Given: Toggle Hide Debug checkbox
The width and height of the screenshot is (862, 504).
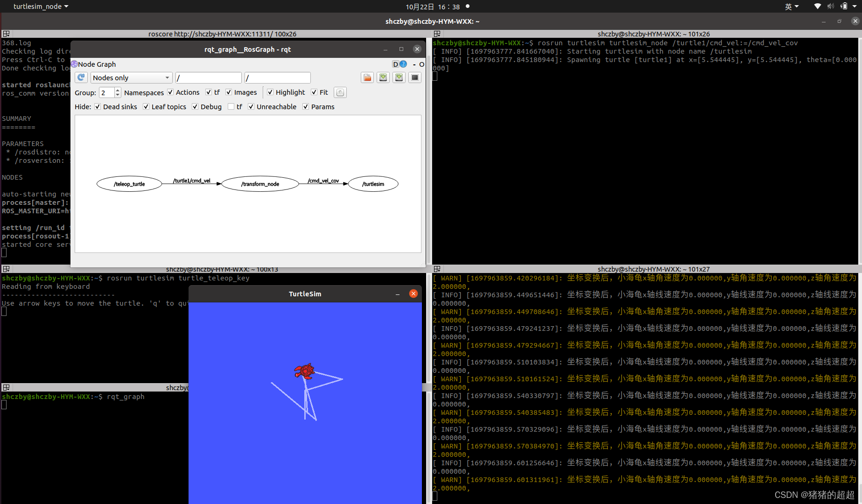Looking at the screenshot, I should pyautogui.click(x=195, y=106).
